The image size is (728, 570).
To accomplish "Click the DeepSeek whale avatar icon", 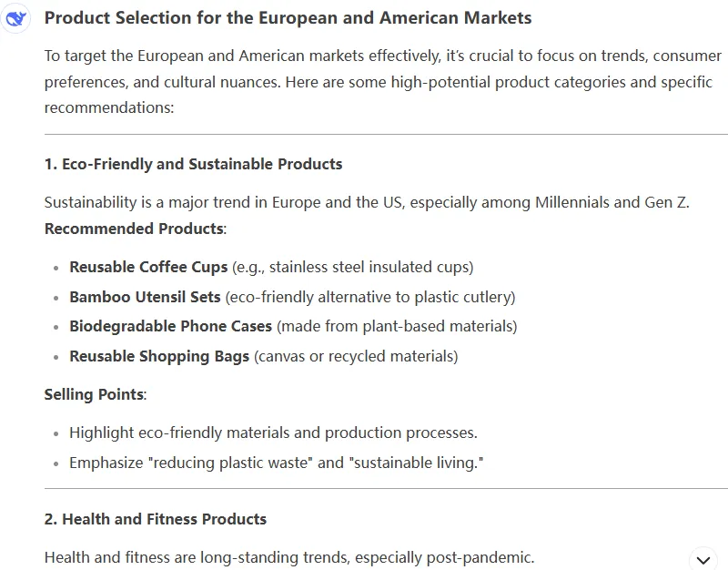I will (x=15, y=18).
